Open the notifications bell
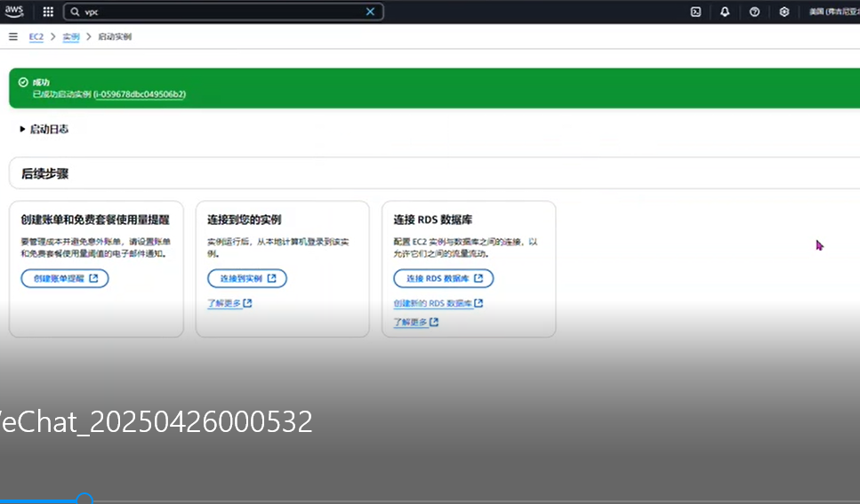The height and width of the screenshot is (504, 860). (x=725, y=12)
